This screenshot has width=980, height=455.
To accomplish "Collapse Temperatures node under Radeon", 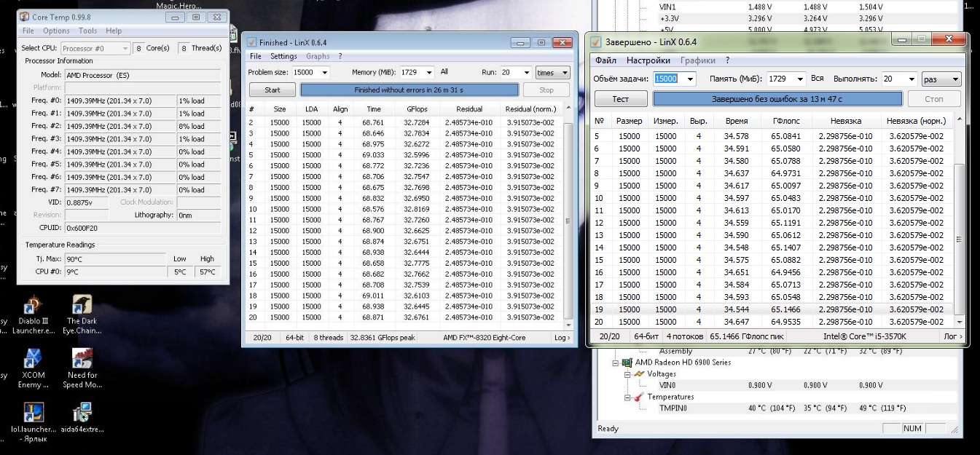I will point(627,397).
